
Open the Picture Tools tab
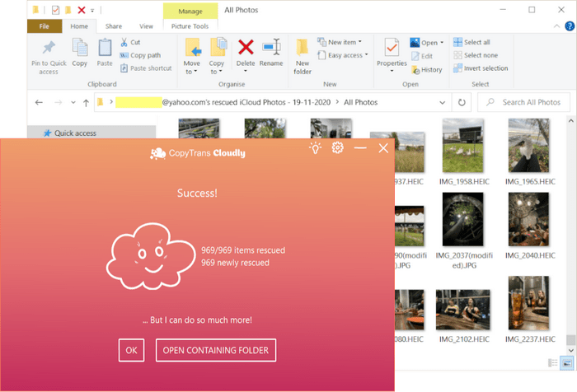click(x=190, y=26)
